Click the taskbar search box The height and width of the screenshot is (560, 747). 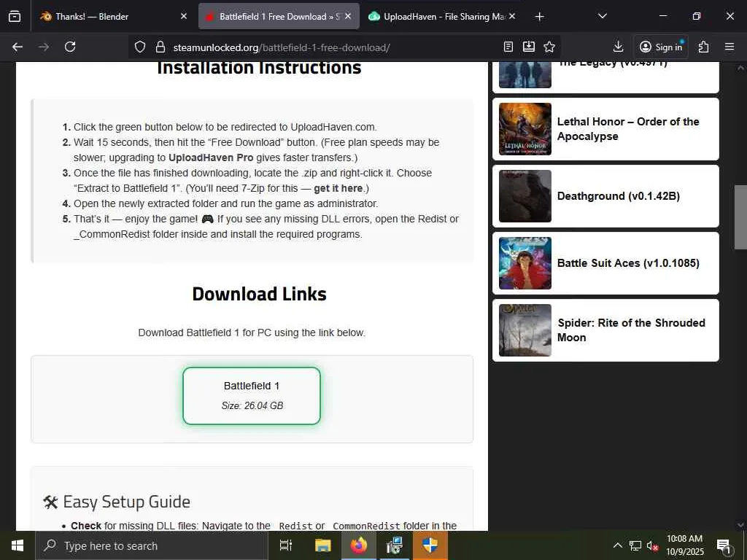coord(152,545)
